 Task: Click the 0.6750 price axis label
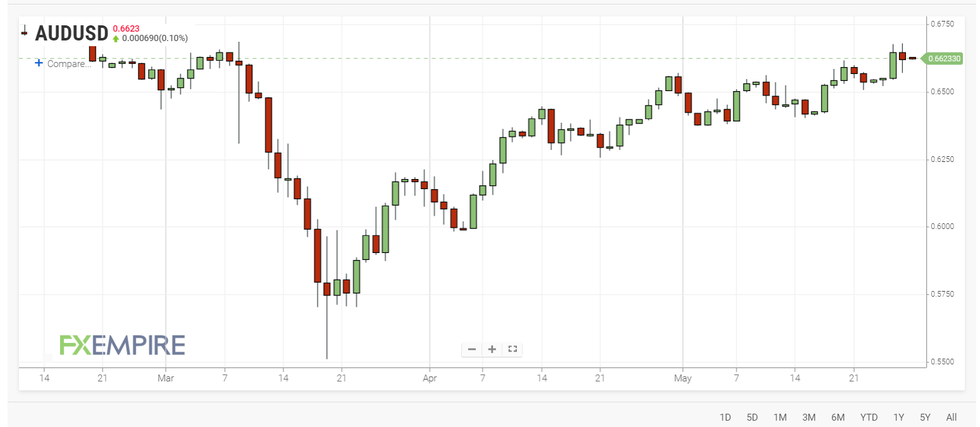[941, 24]
